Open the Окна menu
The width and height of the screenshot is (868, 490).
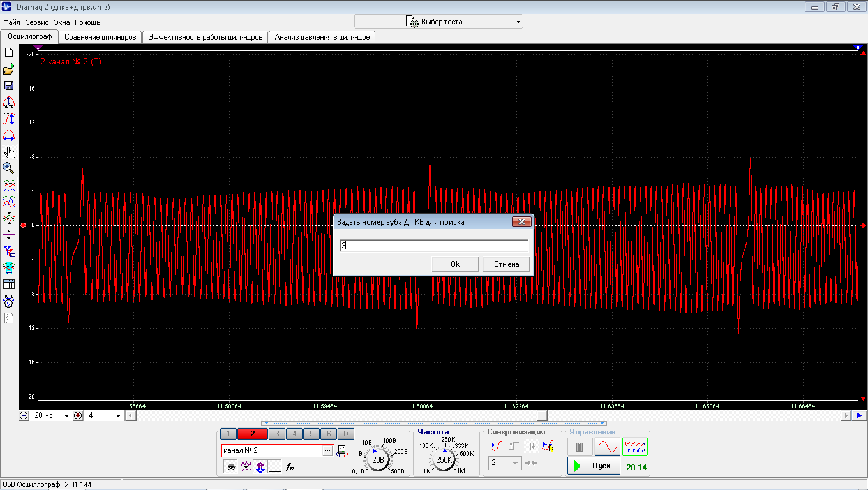click(x=61, y=22)
